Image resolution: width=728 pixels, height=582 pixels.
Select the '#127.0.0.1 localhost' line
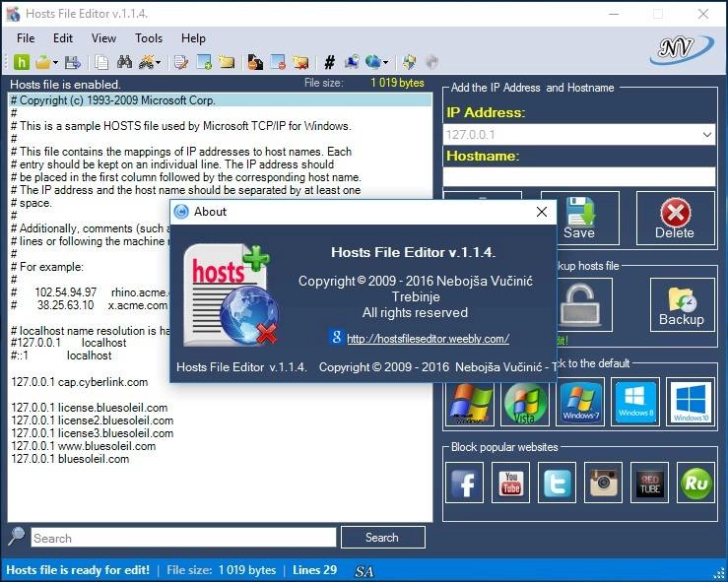tap(69, 343)
